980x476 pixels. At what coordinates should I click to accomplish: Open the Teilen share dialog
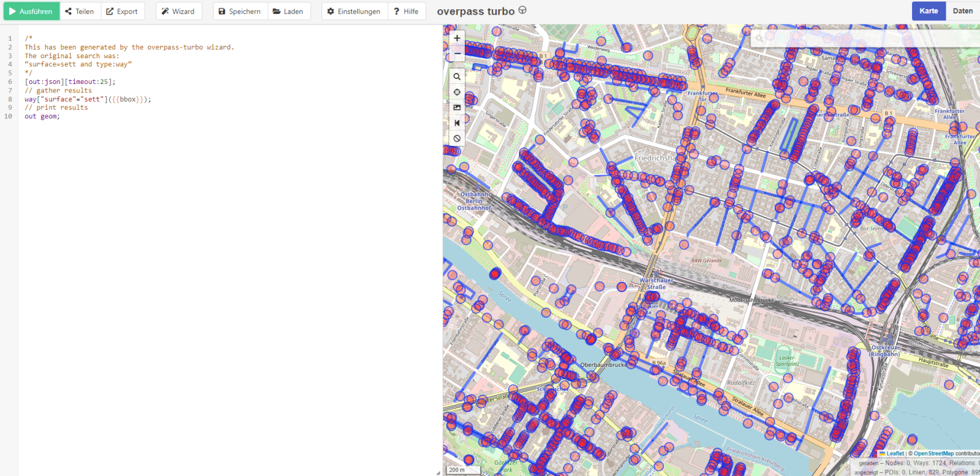[x=80, y=12]
